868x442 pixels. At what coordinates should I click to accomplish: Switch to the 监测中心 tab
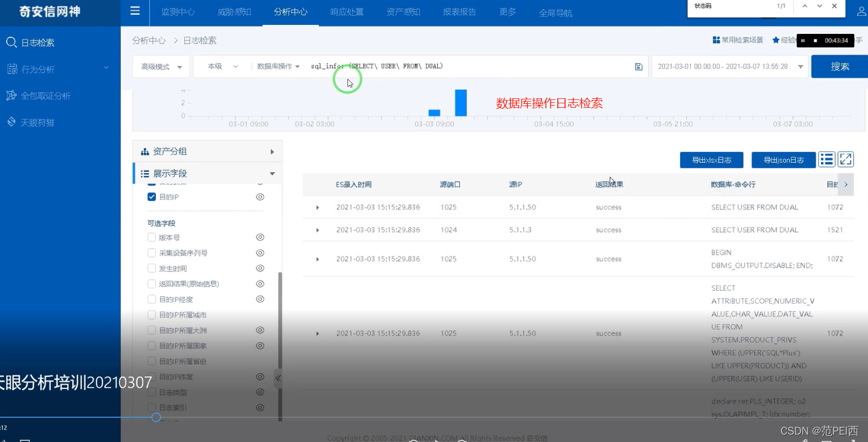pyautogui.click(x=178, y=12)
